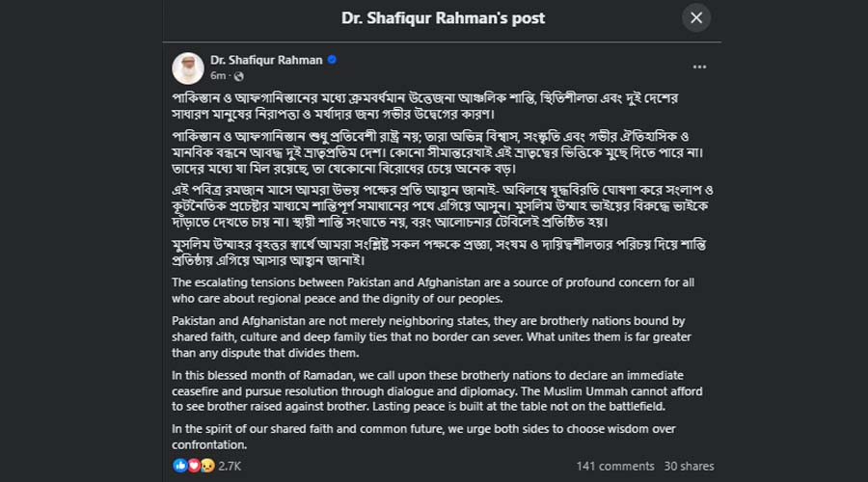868x482 pixels.
Task: Click the blue Like reaction icon
Action: click(x=180, y=466)
